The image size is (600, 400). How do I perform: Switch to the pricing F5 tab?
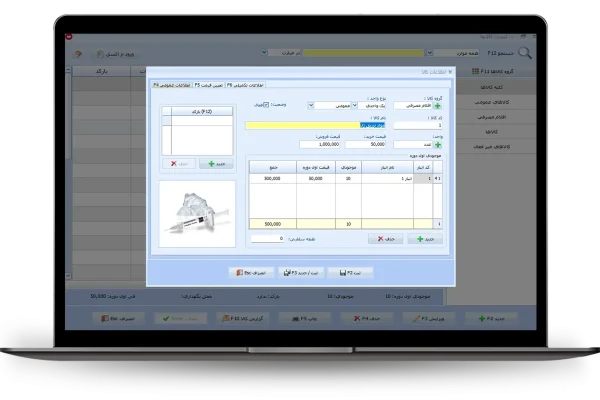[x=207, y=85]
